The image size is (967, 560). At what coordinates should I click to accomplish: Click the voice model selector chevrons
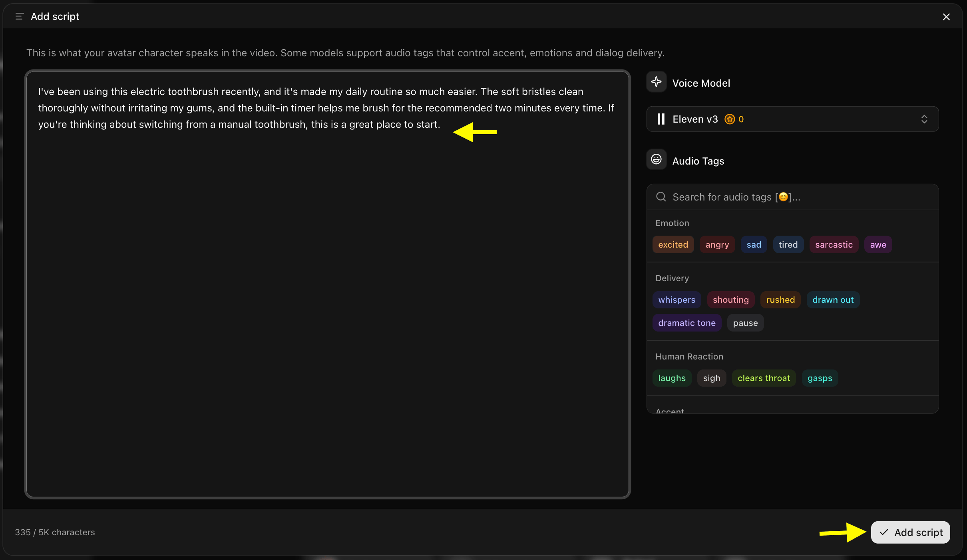pyautogui.click(x=924, y=119)
